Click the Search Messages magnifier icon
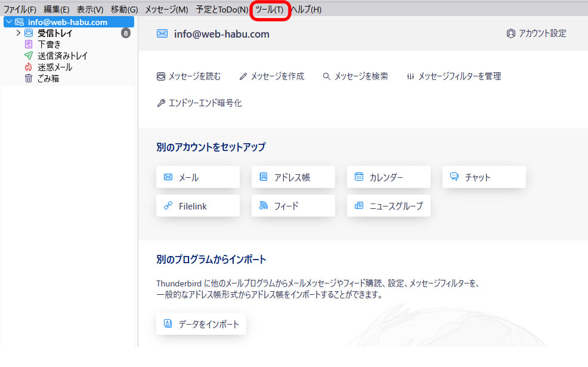588x367 pixels. [326, 76]
